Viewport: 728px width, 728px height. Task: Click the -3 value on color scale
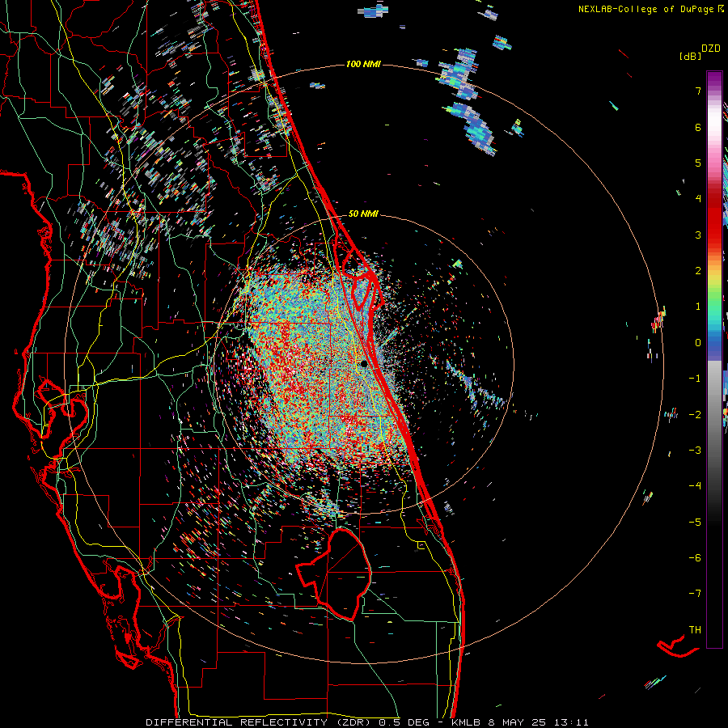coord(695,451)
